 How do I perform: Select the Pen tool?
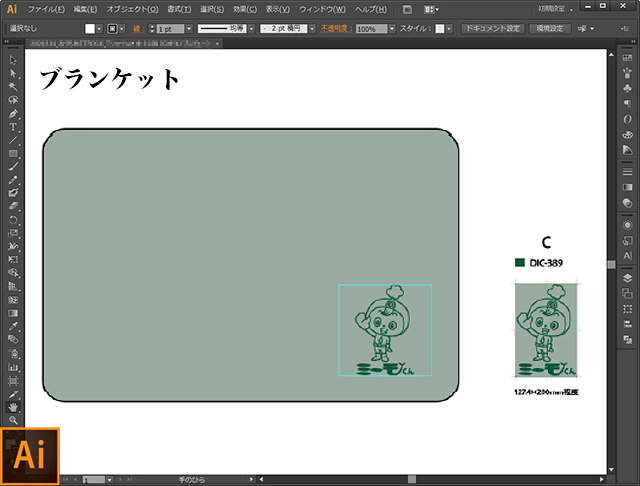click(x=13, y=113)
